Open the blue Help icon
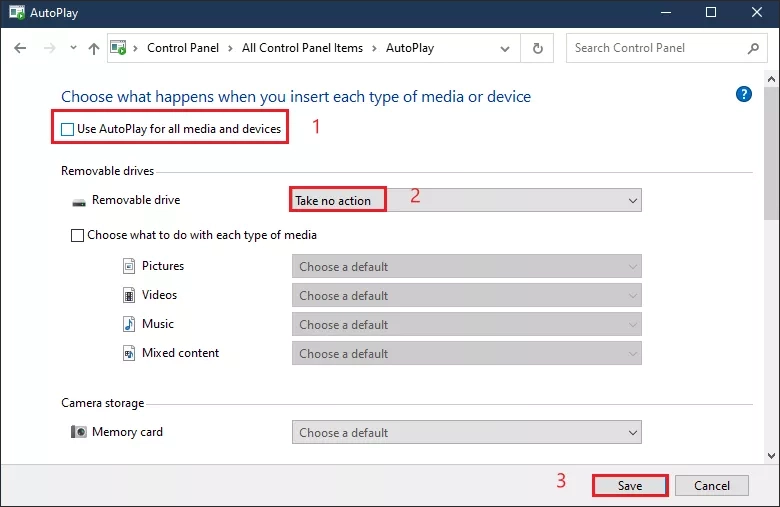 point(744,94)
